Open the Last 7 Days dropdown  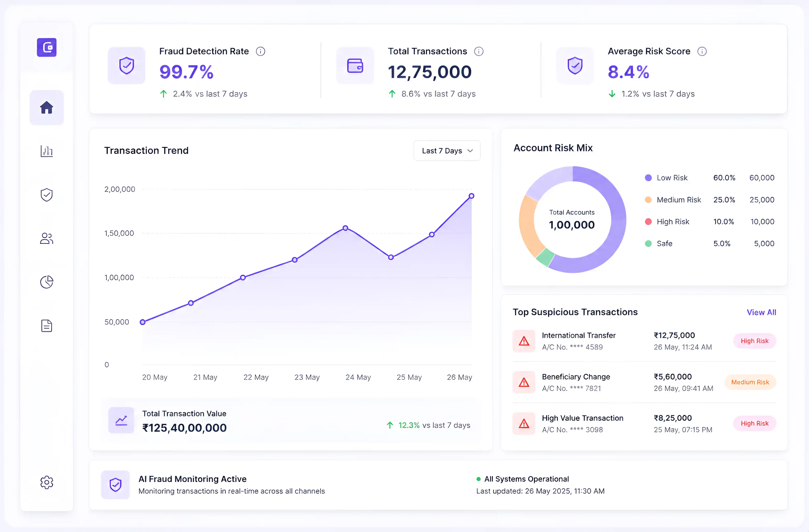pos(447,150)
